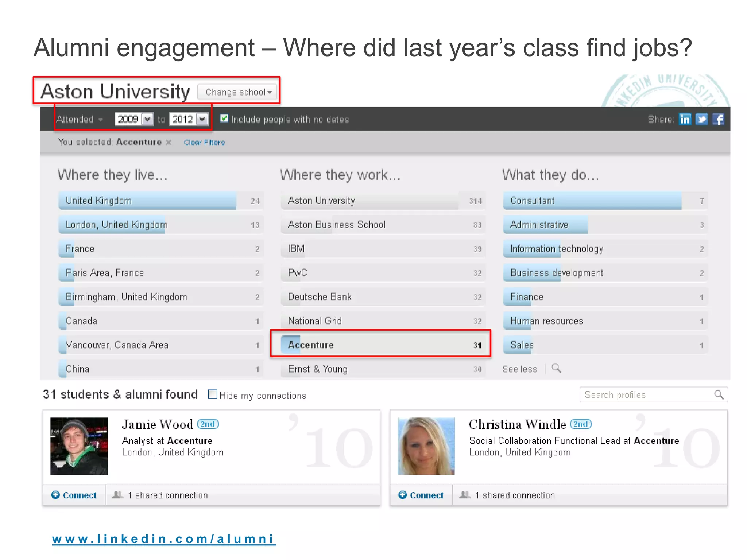
Task: Remove the Accenture filter X
Action: coord(169,142)
